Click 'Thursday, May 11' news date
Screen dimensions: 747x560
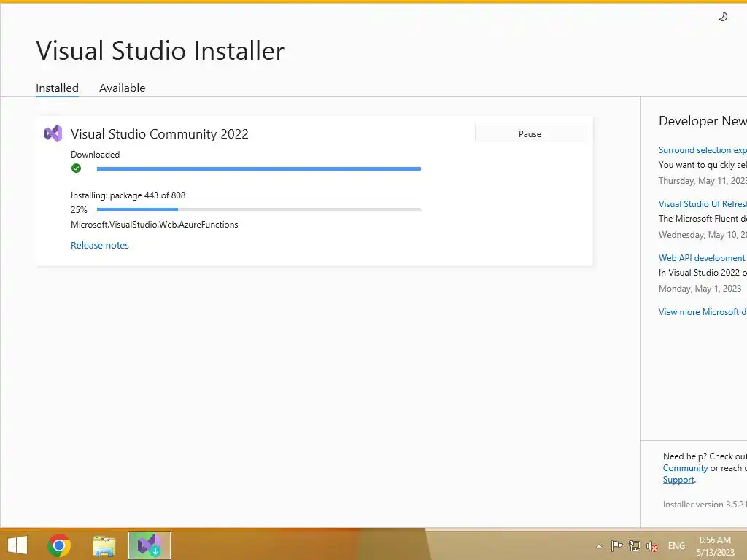703,181
